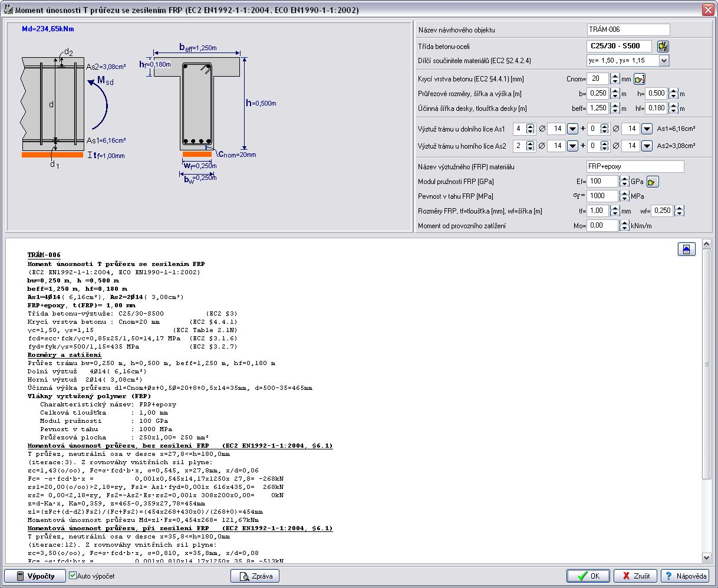Click the σf tensile strength stepper
The height and width of the screenshot is (588, 718).
(624, 196)
